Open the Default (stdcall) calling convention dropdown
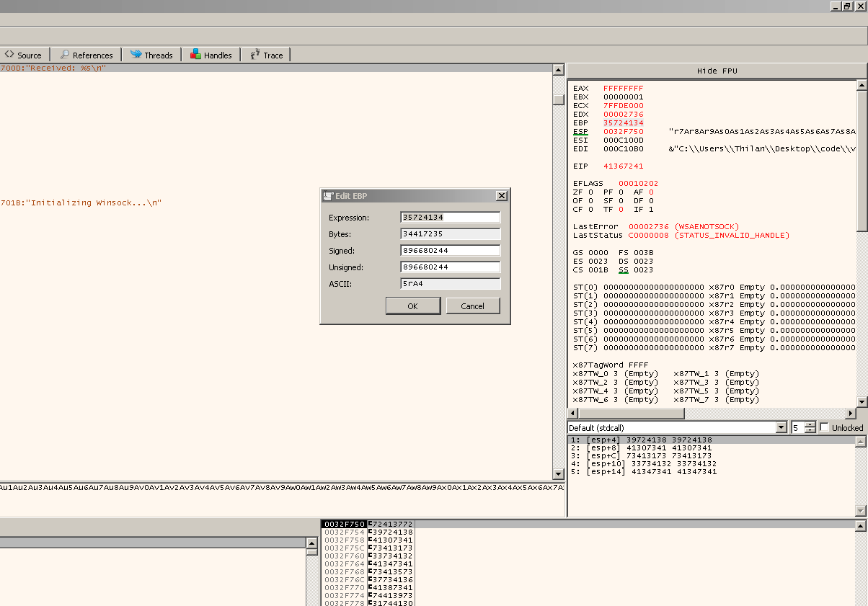Viewport: 868px width, 606px height. [x=781, y=428]
